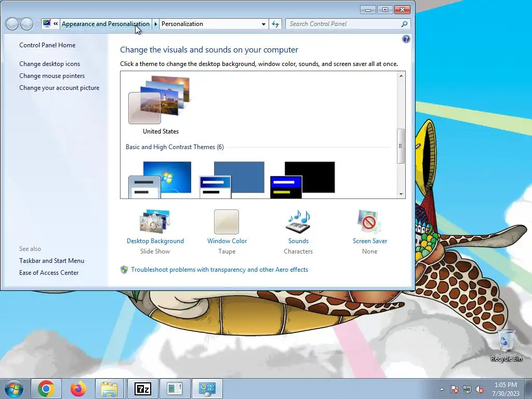Open Change your account picture link
Viewport: 532px width, 399px height.
pyautogui.click(x=59, y=87)
